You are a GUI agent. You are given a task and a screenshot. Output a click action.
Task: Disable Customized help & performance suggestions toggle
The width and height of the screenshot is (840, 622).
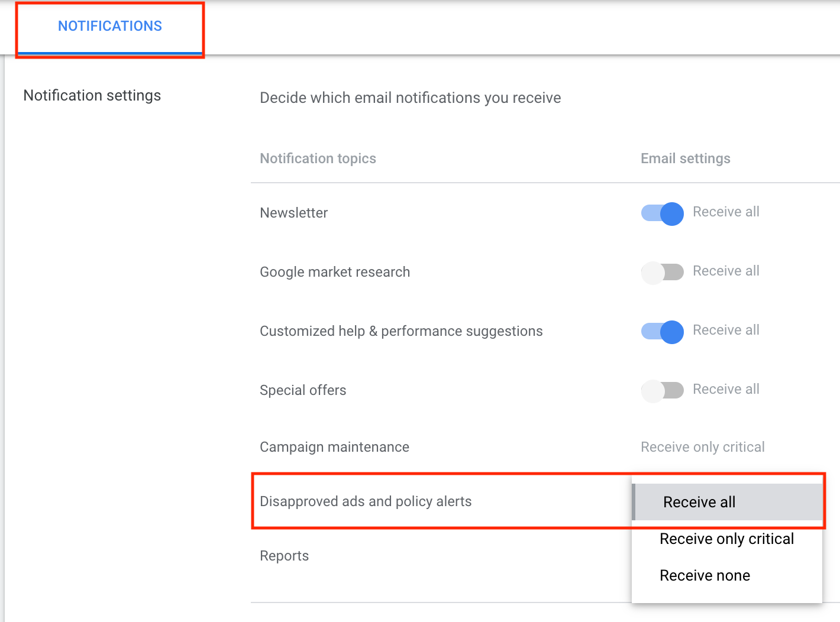663,332
